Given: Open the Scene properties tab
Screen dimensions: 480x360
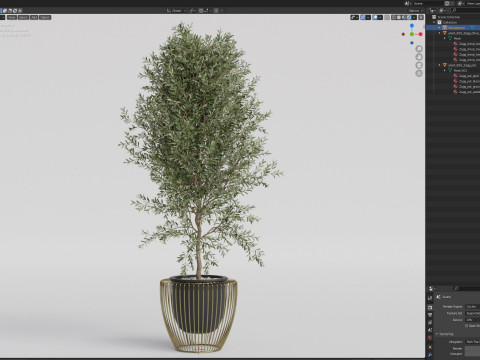Looking at the screenshot, I should (430, 330).
